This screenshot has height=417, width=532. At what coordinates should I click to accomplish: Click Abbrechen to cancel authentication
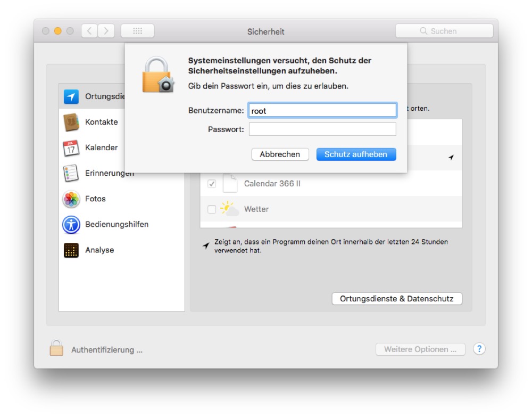280,154
